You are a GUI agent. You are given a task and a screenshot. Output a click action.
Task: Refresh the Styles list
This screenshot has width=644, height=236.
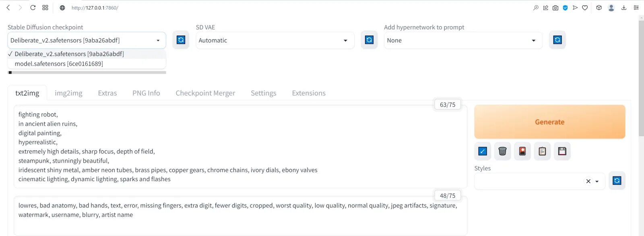click(617, 180)
